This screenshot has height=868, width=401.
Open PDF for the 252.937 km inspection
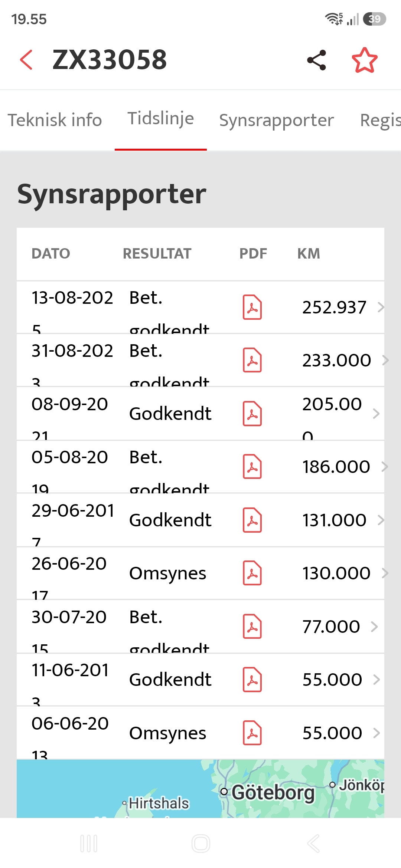point(252,307)
